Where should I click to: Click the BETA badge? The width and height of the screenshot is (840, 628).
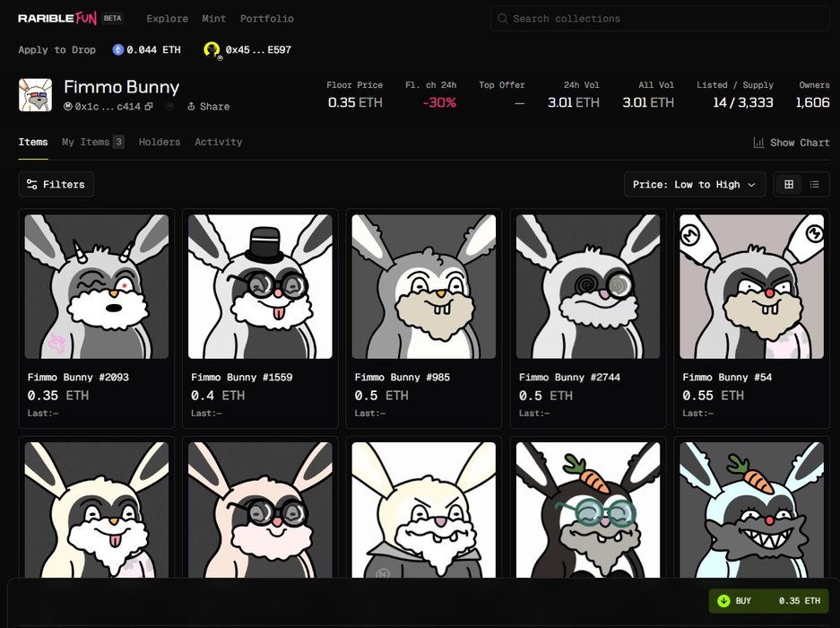pos(112,18)
